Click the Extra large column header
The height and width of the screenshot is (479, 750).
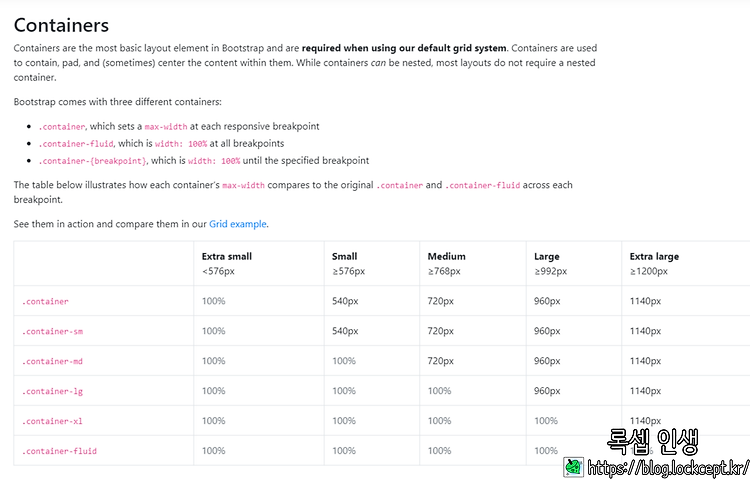654,256
